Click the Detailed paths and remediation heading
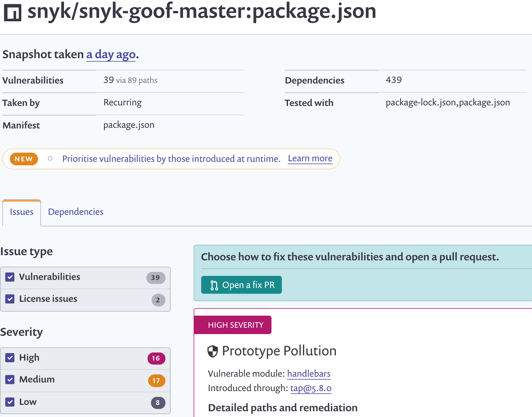The width and height of the screenshot is (532, 417). coord(283,408)
